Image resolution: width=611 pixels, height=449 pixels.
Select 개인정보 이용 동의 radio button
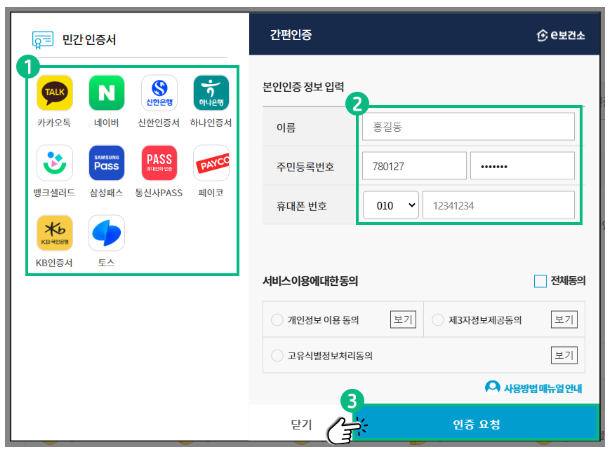point(277,320)
